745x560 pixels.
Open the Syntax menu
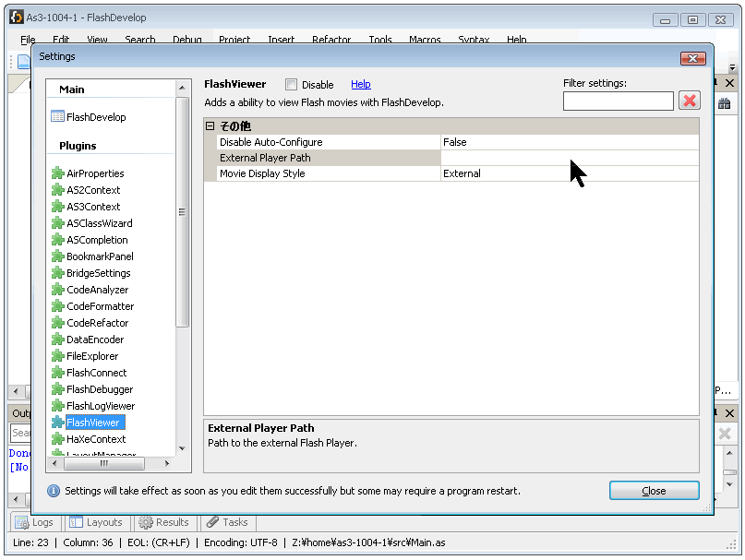(x=474, y=40)
